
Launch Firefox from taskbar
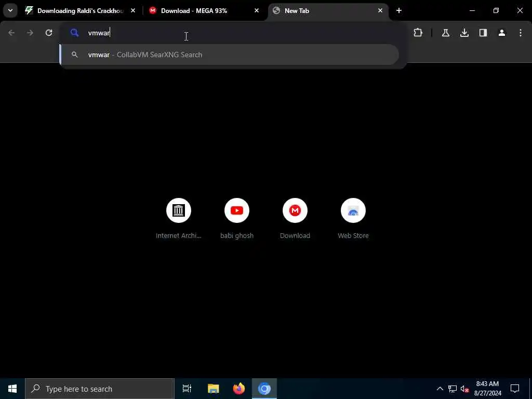239,389
